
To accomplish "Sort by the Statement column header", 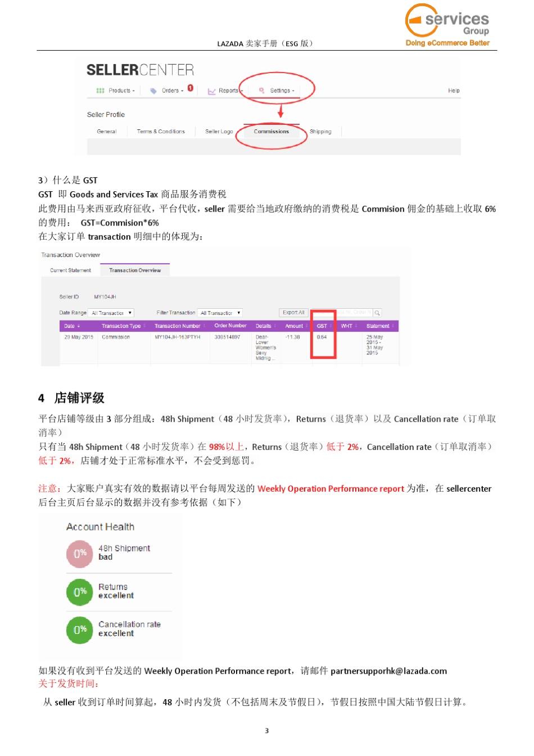I will point(380,326).
